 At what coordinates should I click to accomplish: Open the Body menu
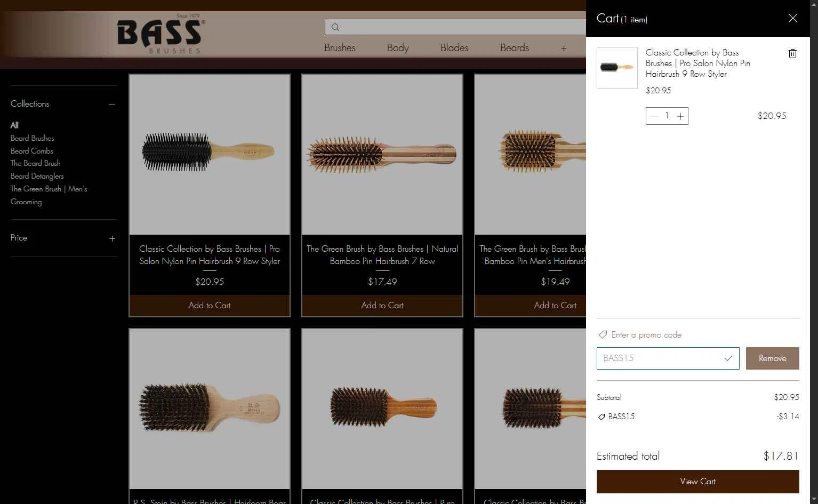[x=398, y=47]
